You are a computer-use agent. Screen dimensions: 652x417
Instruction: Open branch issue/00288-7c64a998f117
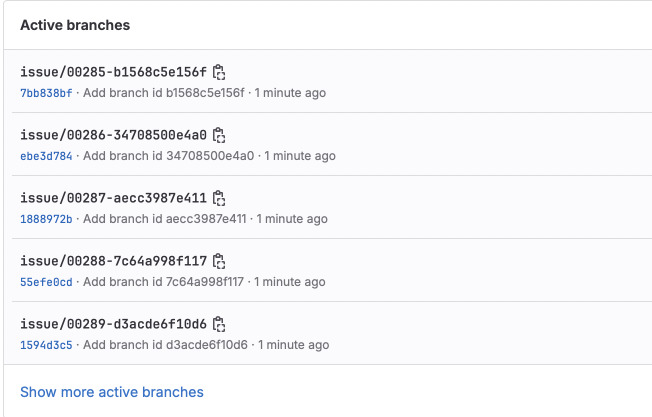pos(113,261)
